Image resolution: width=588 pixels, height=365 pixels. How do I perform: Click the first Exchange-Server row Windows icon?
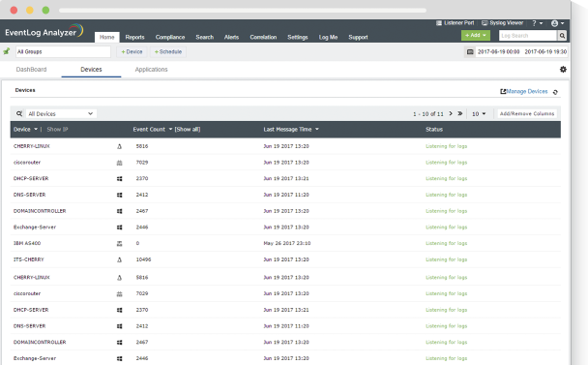click(119, 228)
